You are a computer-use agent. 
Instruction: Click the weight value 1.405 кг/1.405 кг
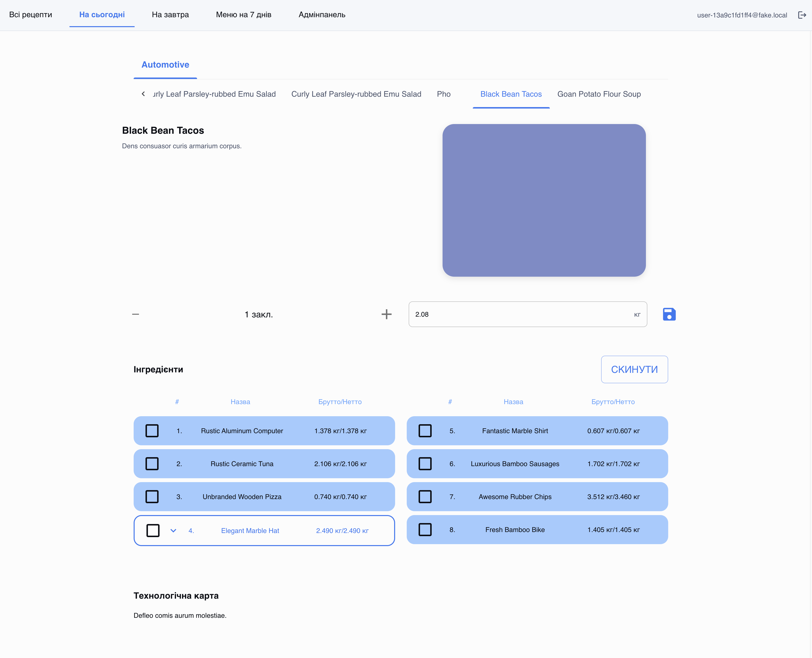click(613, 530)
